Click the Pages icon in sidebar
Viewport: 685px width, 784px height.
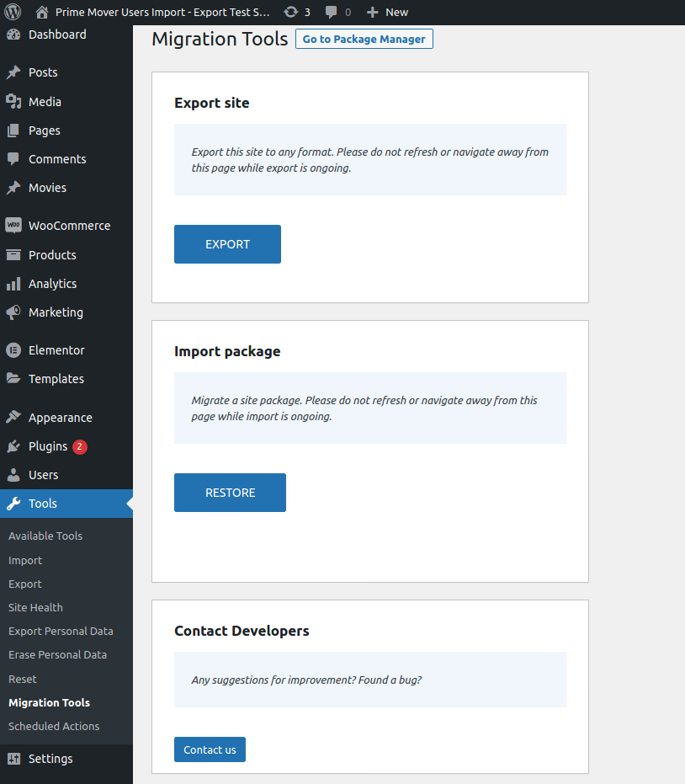(x=13, y=131)
